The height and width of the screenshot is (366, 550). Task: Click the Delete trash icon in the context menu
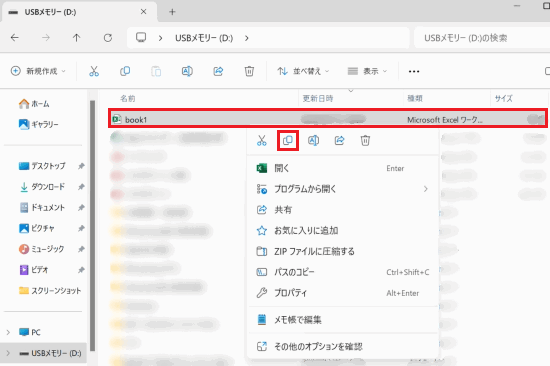coord(365,140)
